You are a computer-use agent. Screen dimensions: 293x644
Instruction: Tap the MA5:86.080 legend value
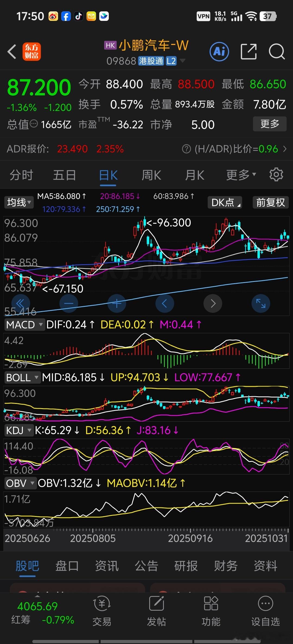[x=62, y=196]
